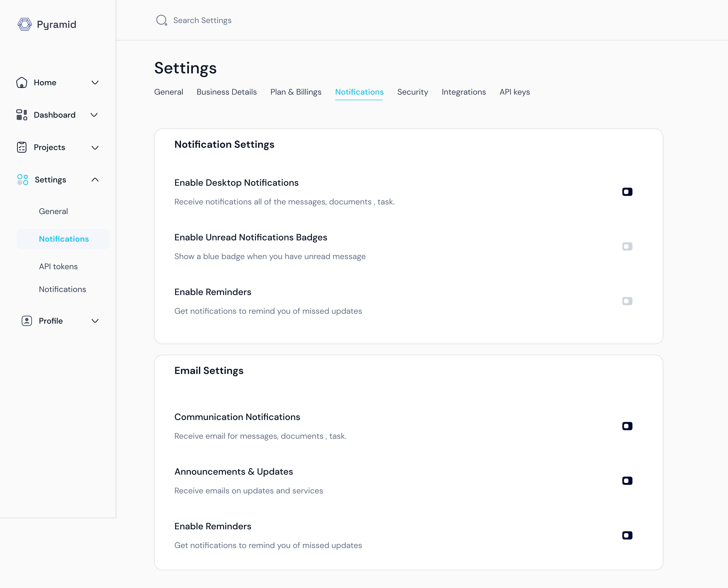Toggle Enable Unread Notifications Badges switch
The height and width of the screenshot is (588, 728).
tap(627, 246)
